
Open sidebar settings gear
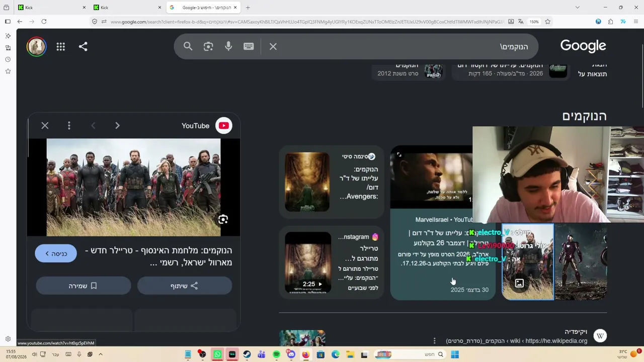click(8, 339)
